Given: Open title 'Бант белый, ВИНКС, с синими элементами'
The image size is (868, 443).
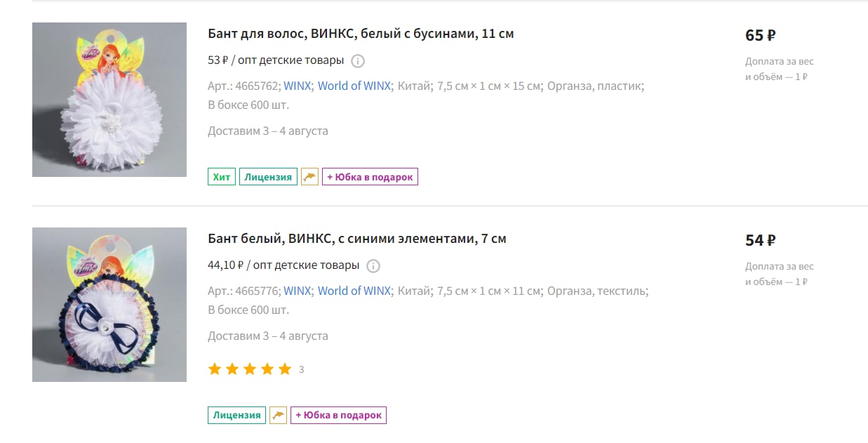Looking at the screenshot, I should click(356, 239).
